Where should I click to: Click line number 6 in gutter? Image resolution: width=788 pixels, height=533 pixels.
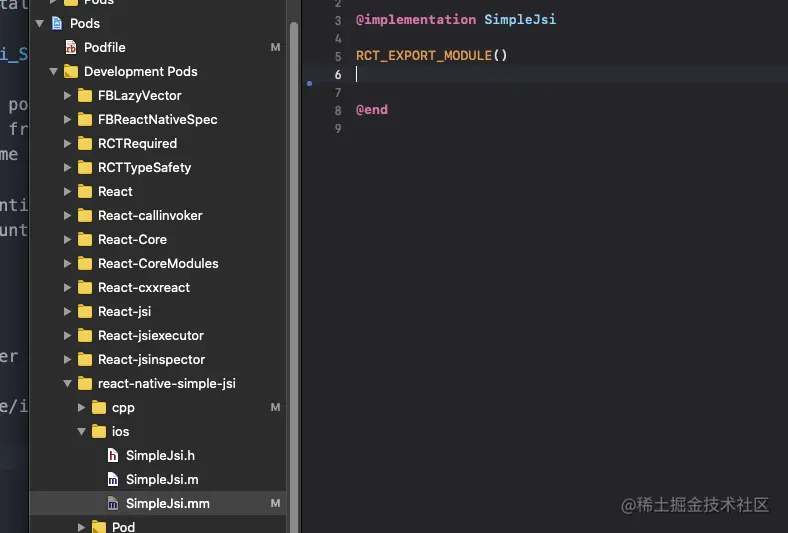338,75
